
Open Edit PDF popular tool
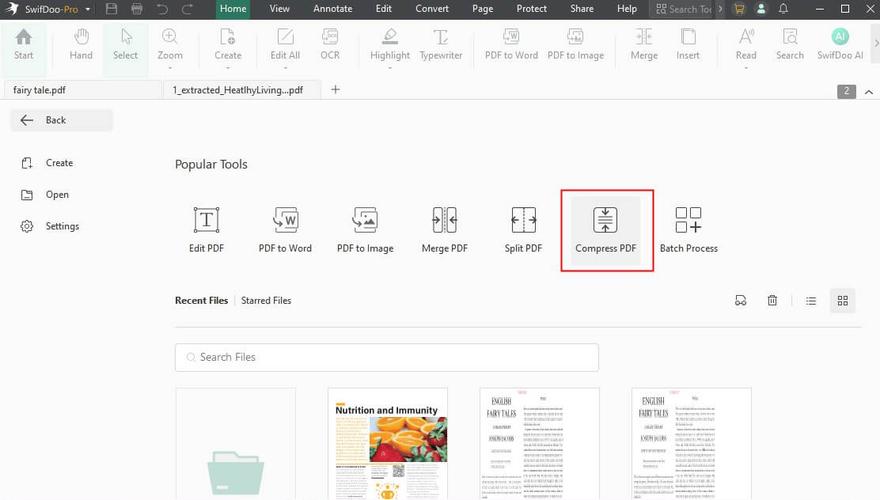(206, 230)
